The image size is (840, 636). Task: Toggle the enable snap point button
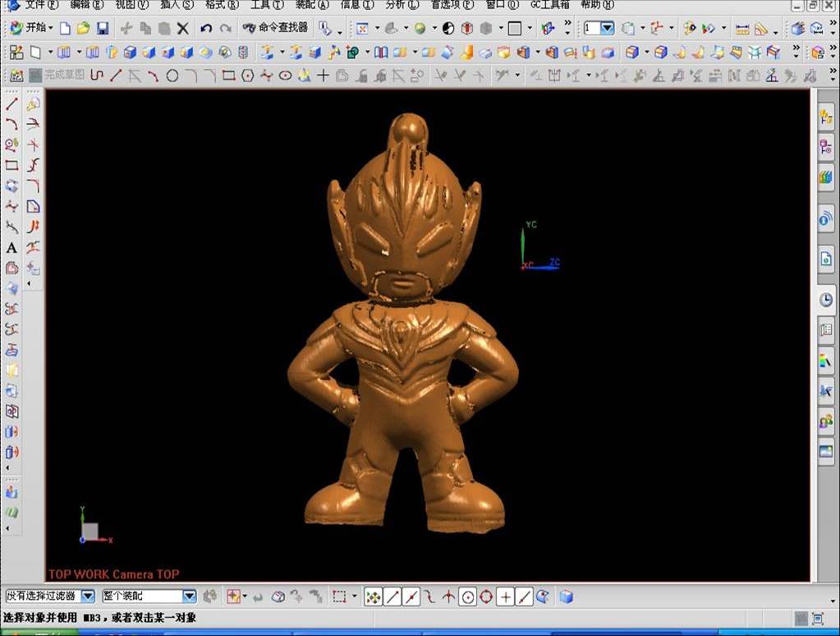coord(374,597)
